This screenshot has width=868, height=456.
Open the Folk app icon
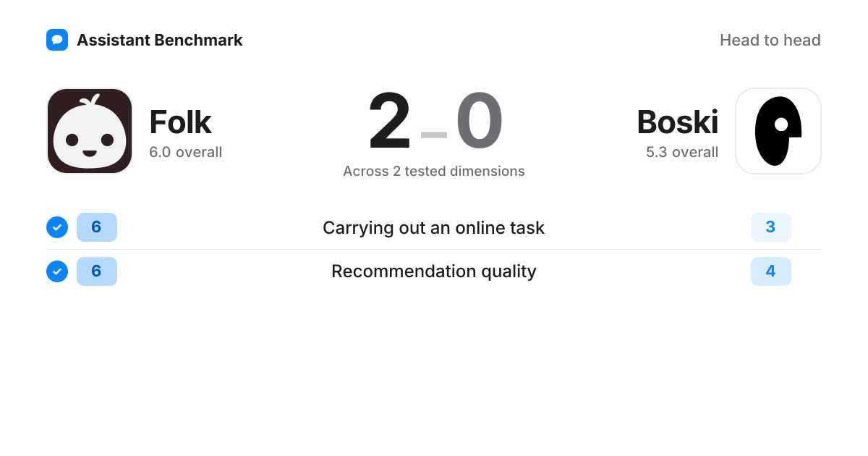[x=90, y=131]
